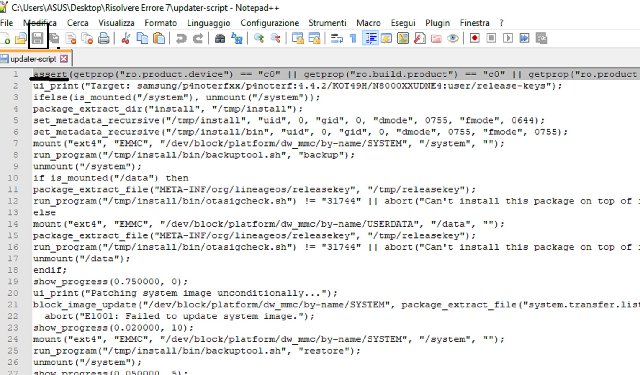The image size is (640, 375).
Task: Zoom in using the magnifier icon
Action: point(259,39)
